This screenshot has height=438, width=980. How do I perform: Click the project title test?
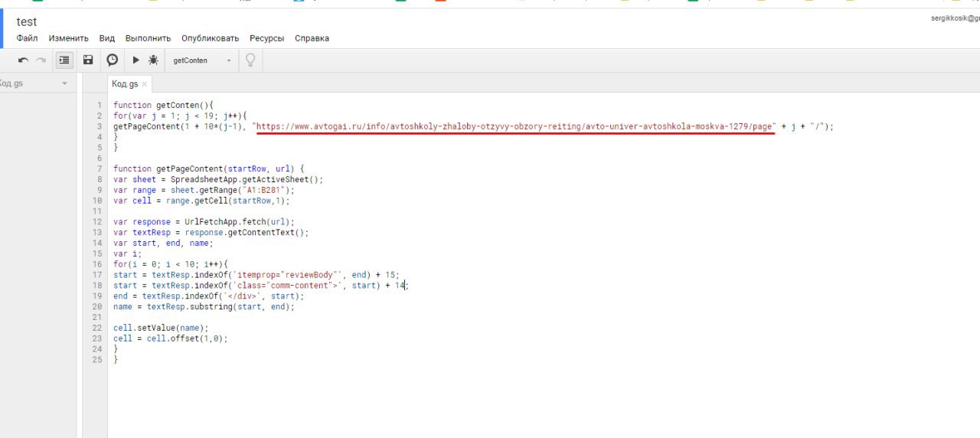[27, 22]
